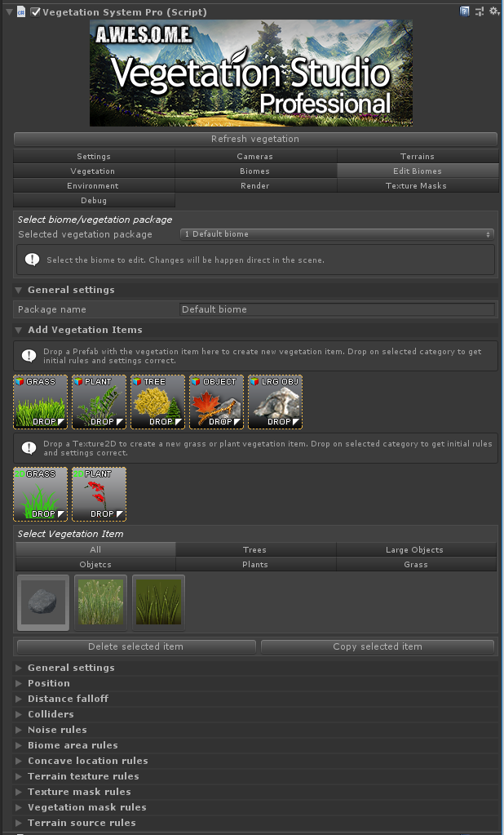The width and height of the screenshot is (504, 835).
Task: Expand the Colliders section
Action: [19, 714]
